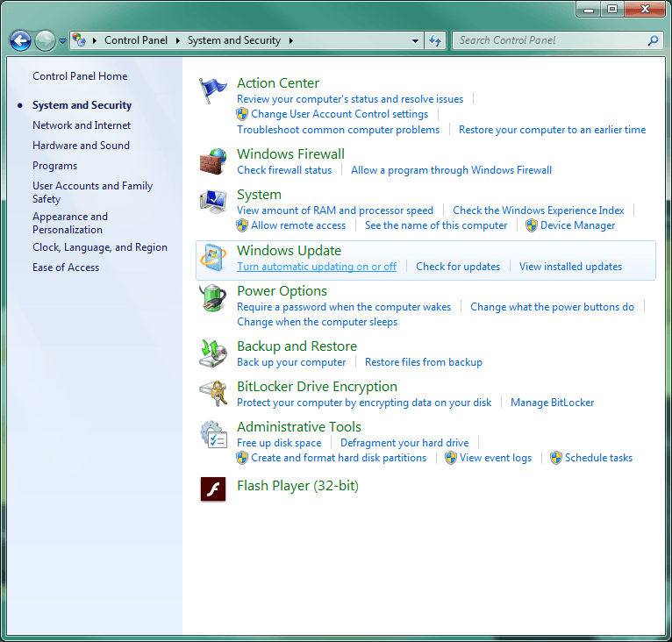
Task: Click the refresh button beside address bar
Action: click(x=435, y=40)
